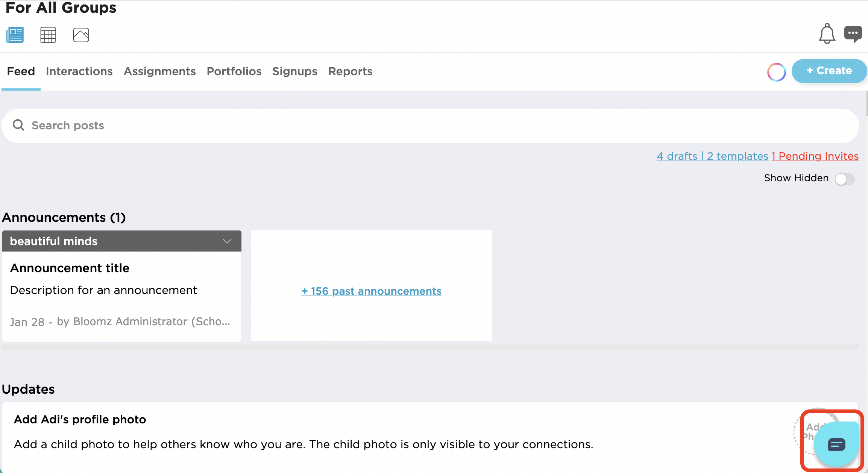Open the 4 drafts link
868x473 pixels.
[677, 156]
